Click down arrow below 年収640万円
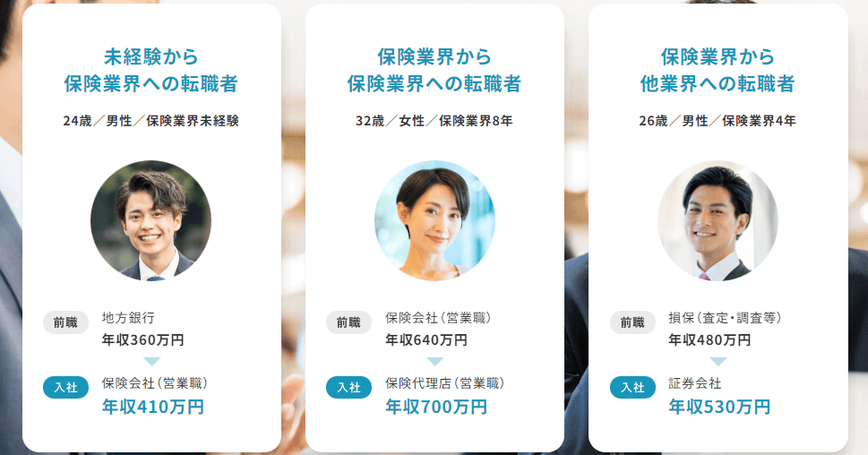The width and height of the screenshot is (868, 455). pyautogui.click(x=435, y=362)
